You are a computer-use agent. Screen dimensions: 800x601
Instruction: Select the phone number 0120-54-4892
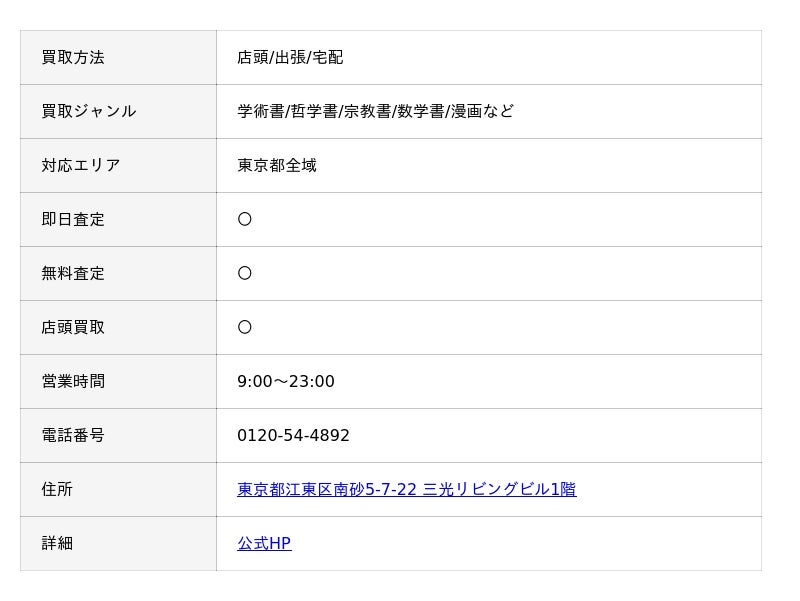tap(293, 435)
